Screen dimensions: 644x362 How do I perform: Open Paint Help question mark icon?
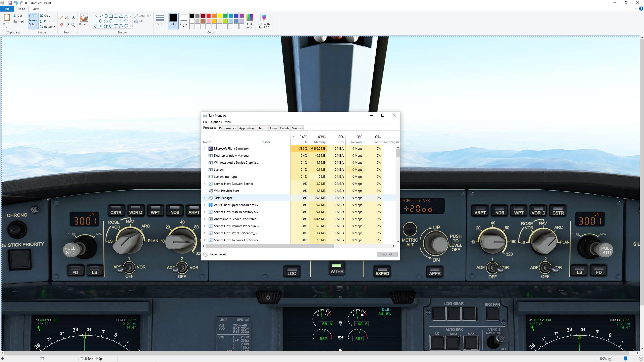641,9
